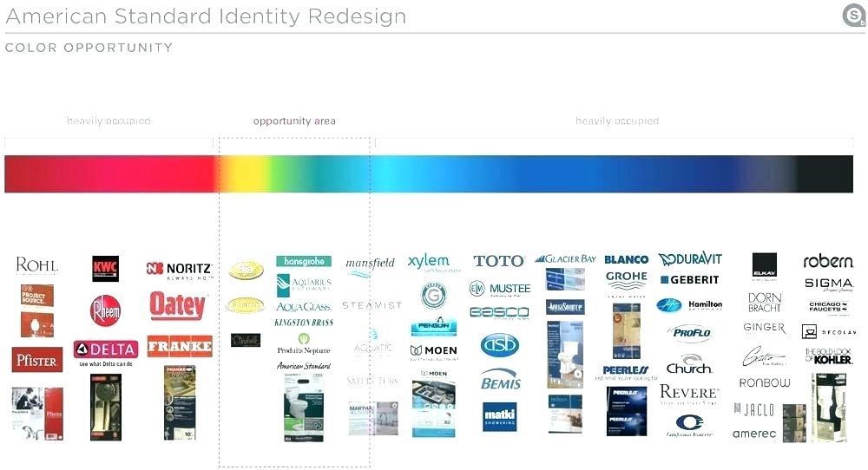Click the round Rheem logo
This screenshot has width=868, height=470.
pos(105,310)
